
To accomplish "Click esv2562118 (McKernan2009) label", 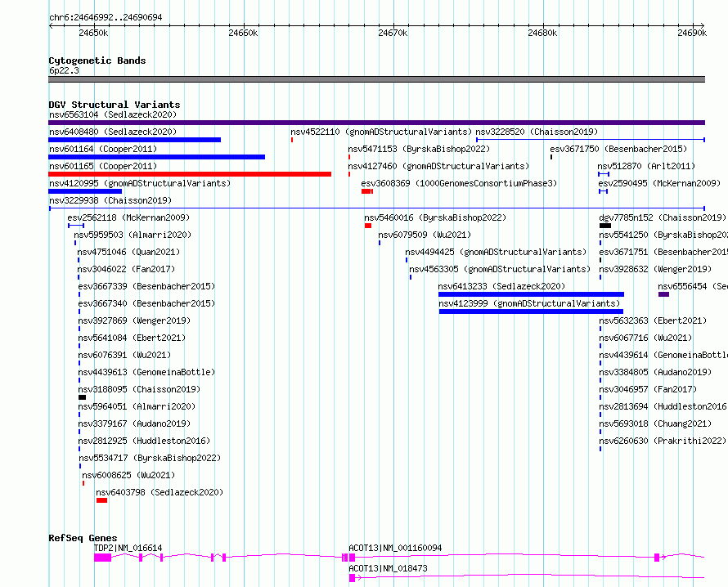I will [128, 217].
